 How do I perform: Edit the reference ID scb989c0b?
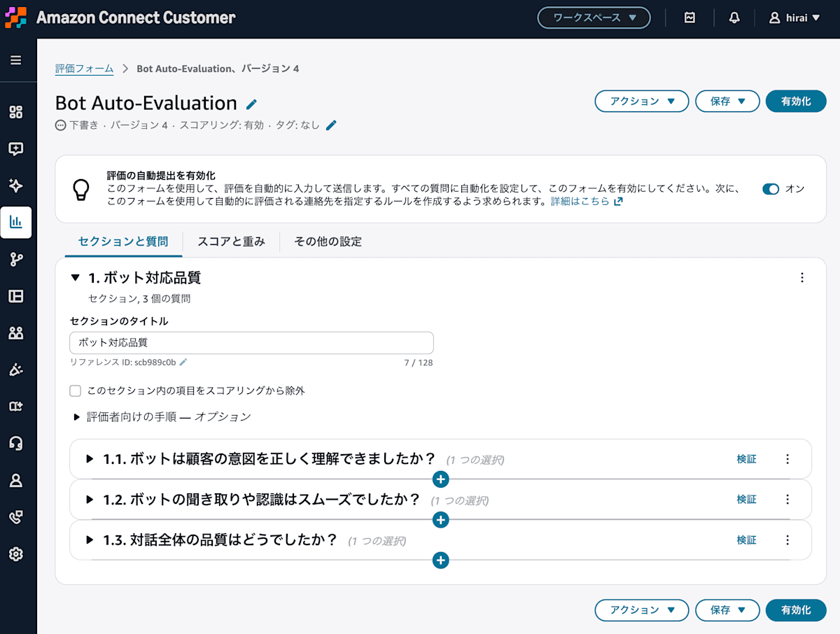[183, 362]
